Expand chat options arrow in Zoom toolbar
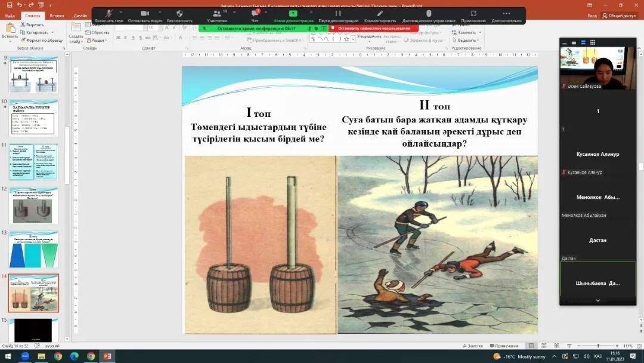This screenshot has height=363, width=644. pos(266,13)
